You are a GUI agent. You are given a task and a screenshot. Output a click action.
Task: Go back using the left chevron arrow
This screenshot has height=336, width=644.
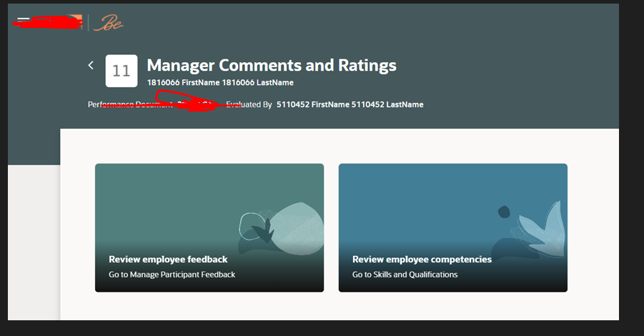point(91,65)
